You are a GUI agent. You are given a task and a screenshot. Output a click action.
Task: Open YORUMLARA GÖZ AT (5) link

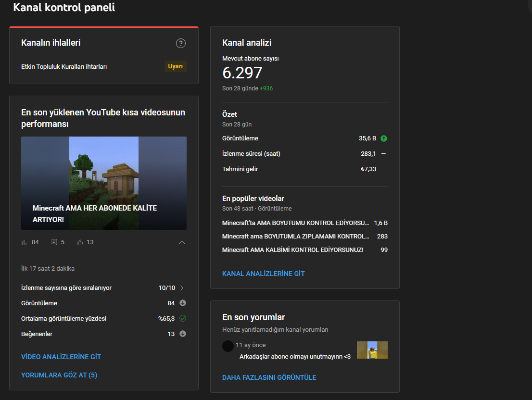tap(59, 375)
